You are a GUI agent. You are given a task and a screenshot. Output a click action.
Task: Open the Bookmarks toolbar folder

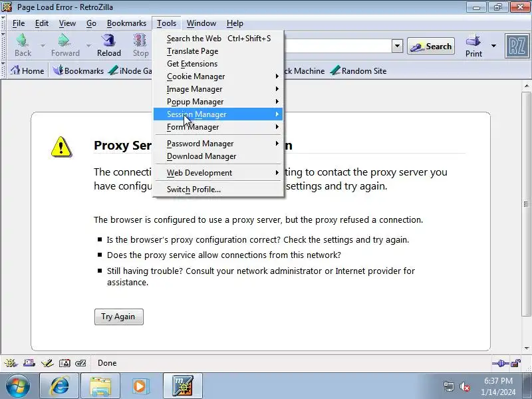point(78,70)
